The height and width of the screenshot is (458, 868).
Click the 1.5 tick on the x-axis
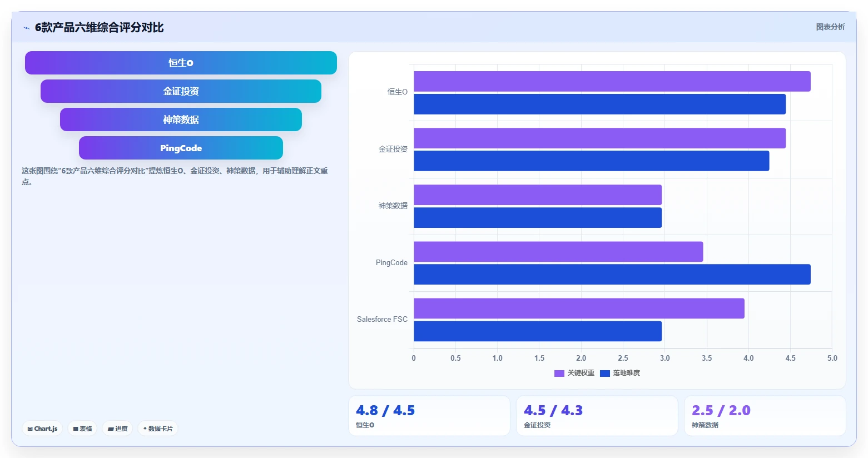pos(539,359)
